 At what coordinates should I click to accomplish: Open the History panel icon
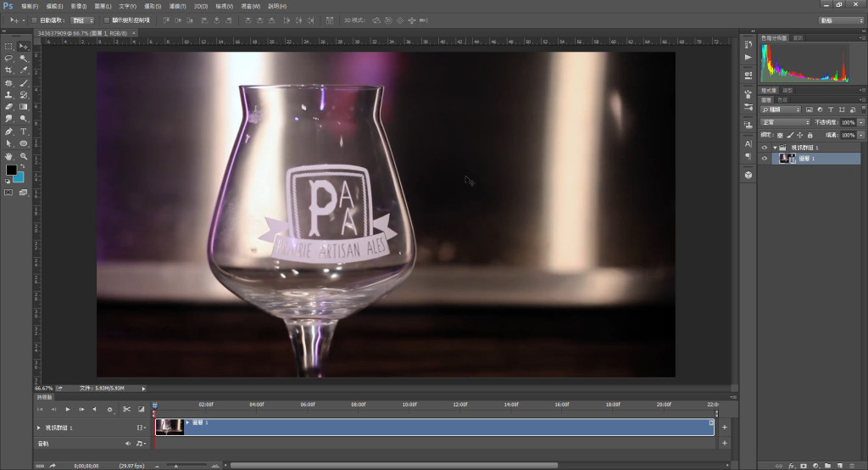tap(748, 44)
